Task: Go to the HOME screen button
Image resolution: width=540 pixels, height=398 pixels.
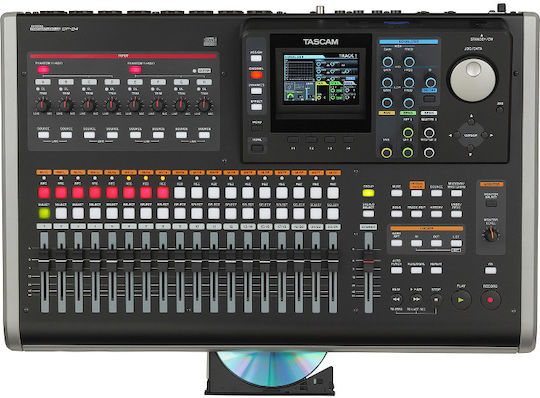Action: pyautogui.click(x=257, y=148)
